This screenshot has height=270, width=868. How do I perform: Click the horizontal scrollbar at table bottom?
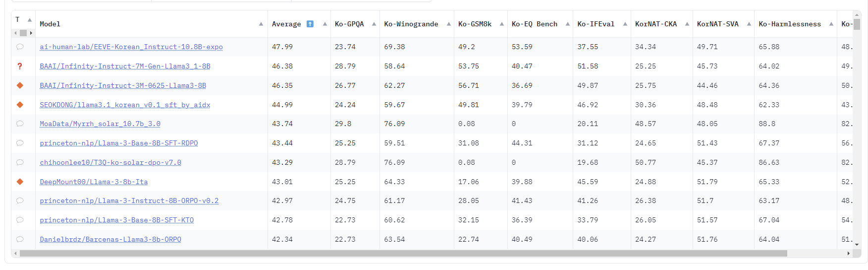(403, 254)
